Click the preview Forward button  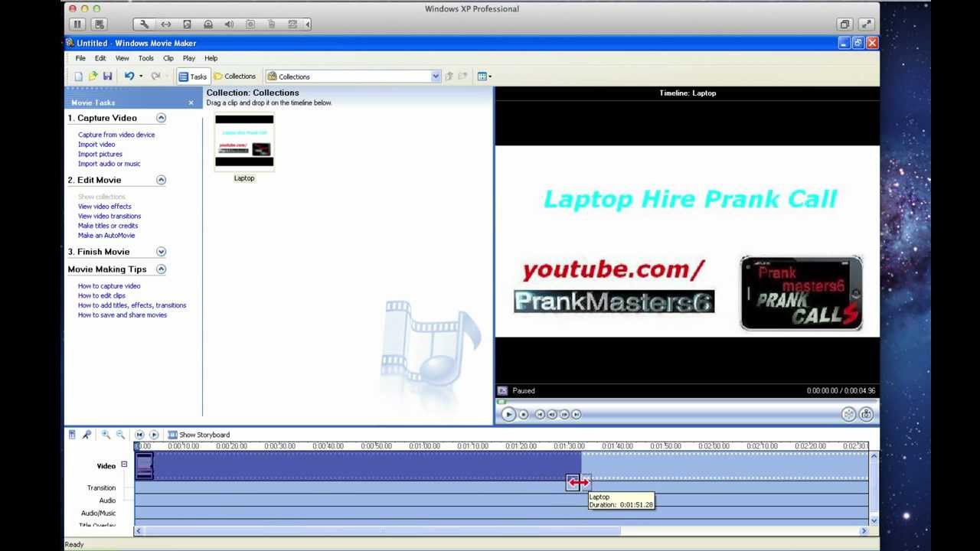coord(577,414)
